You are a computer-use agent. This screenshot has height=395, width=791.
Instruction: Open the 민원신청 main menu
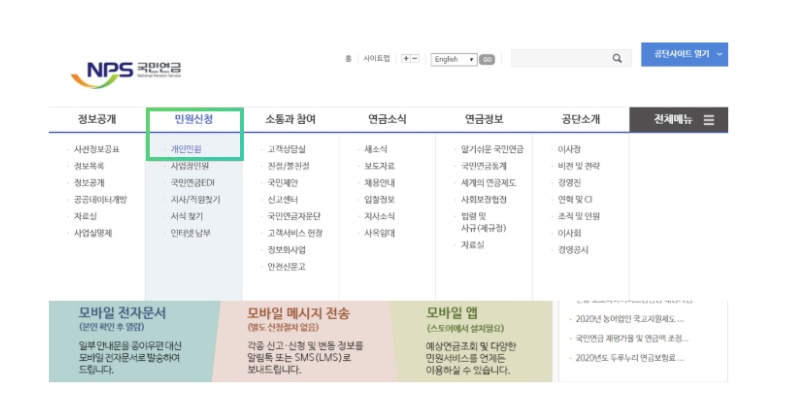click(x=194, y=120)
